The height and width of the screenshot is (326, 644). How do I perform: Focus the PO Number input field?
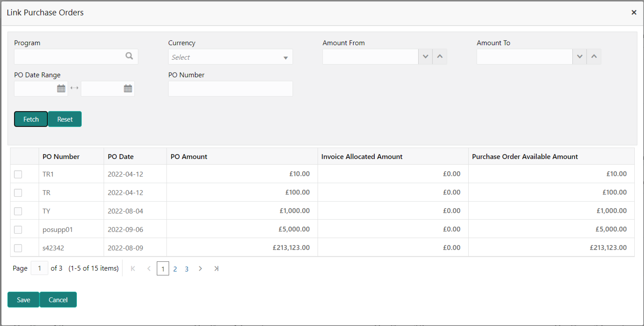pyautogui.click(x=230, y=89)
